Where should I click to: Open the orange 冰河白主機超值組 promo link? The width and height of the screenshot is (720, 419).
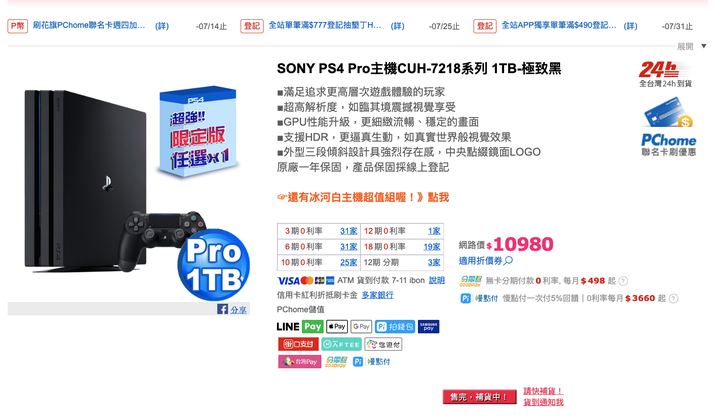(x=363, y=198)
